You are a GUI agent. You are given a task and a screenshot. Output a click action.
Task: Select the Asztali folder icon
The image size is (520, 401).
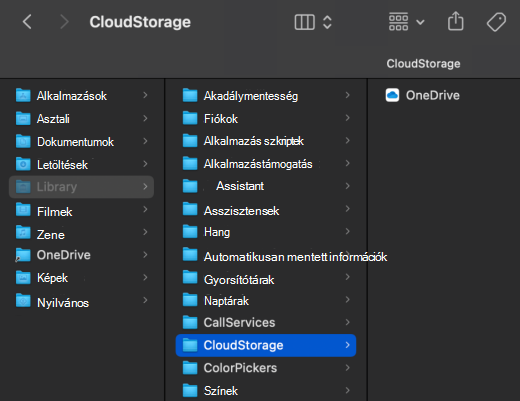tap(23, 118)
